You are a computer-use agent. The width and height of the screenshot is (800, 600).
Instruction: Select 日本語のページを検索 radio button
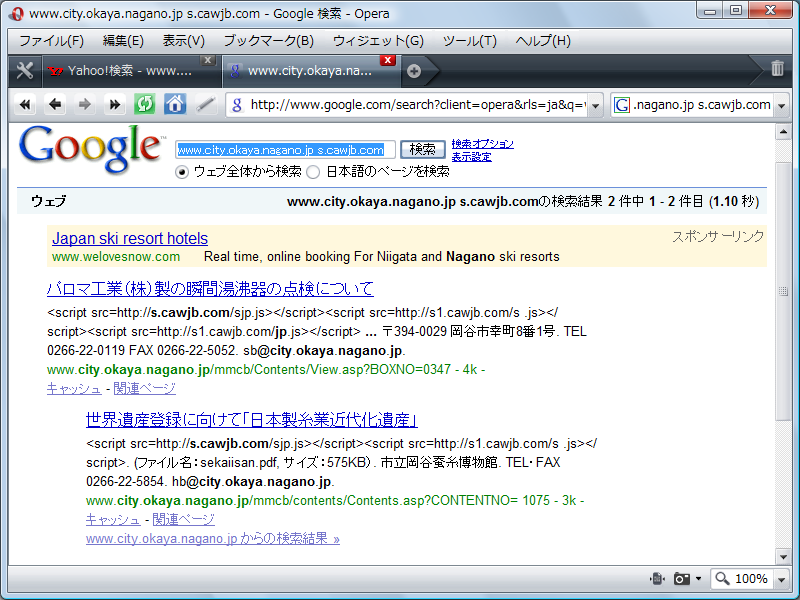pyautogui.click(x=313, y=172)
